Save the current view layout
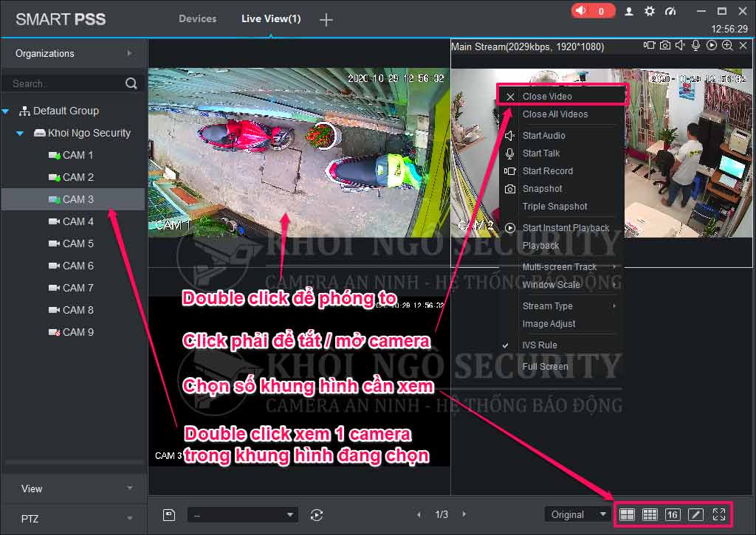This screenshot has height=535, width=756. (169, 515)
